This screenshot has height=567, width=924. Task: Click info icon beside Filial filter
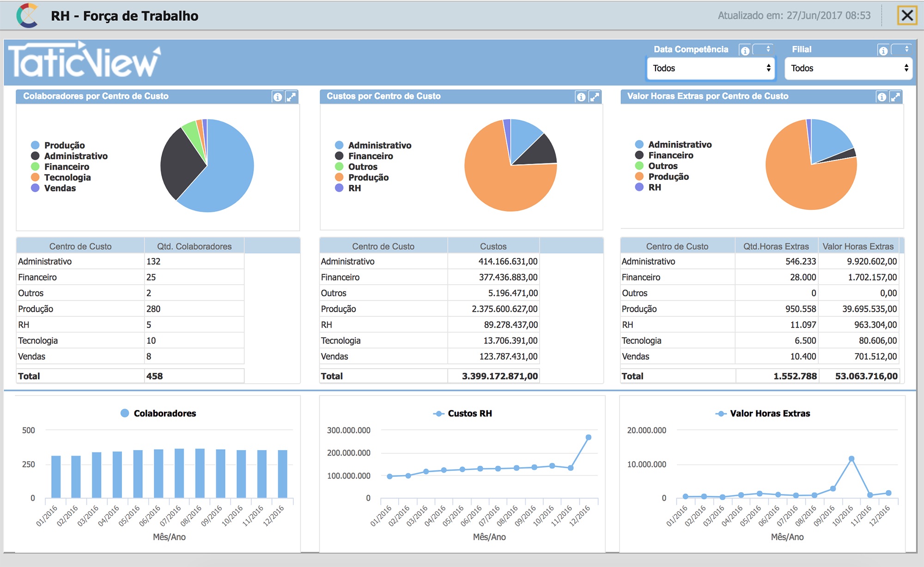point(883,50)
